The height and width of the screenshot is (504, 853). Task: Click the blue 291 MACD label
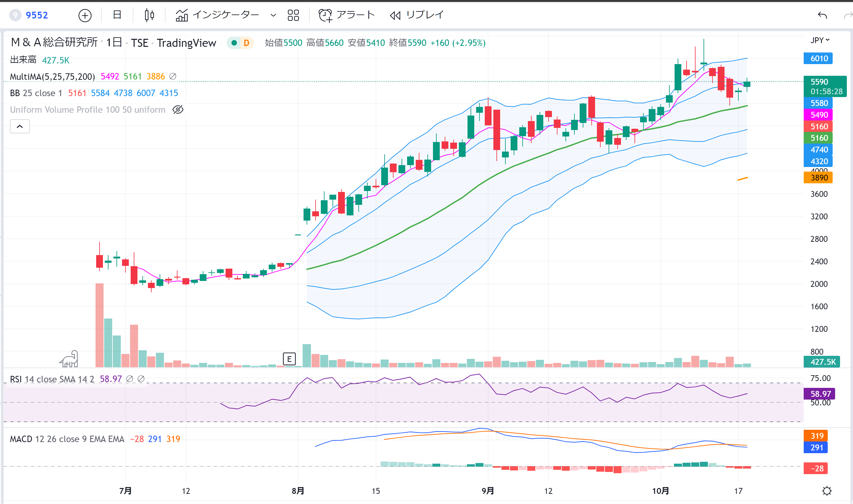coord(816,447)
